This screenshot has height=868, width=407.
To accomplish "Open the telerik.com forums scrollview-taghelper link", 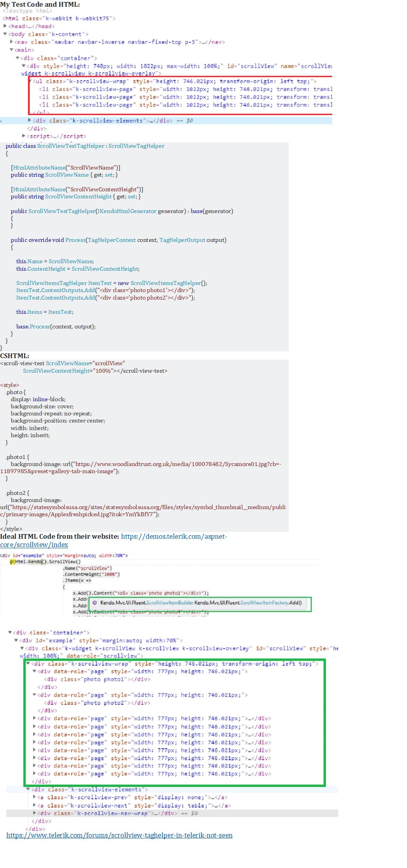I will pyautogui.click(x=119, y=835).
